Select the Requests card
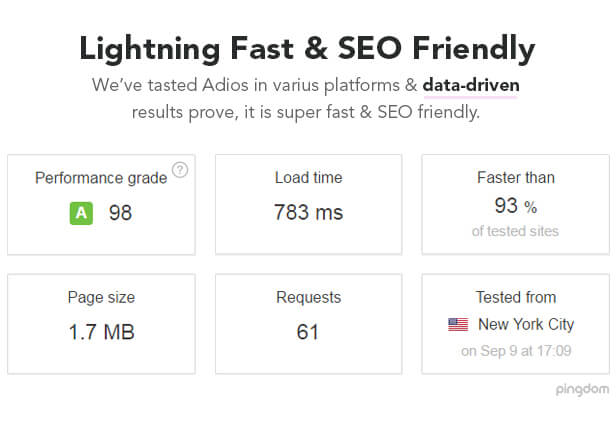 pyautogui.click(x=308, y=324)
